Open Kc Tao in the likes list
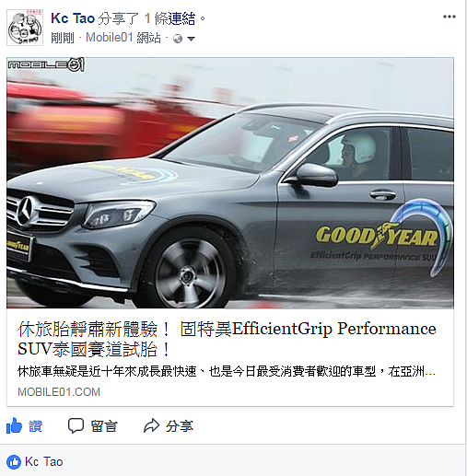Screen dimensions: 467x476 44,462
